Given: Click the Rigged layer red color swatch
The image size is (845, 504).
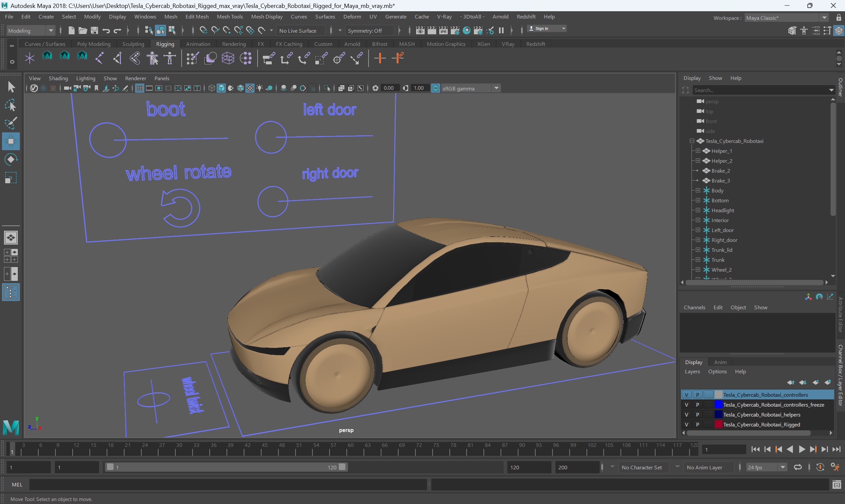Looking at the screenshot, I should 718,424.
